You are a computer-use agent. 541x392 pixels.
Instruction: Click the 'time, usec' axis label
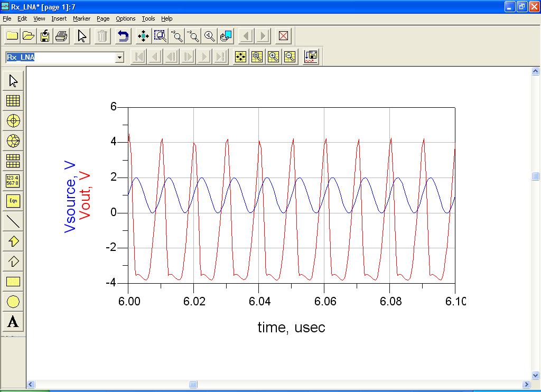pyautogui.click(x=291, y=328)
